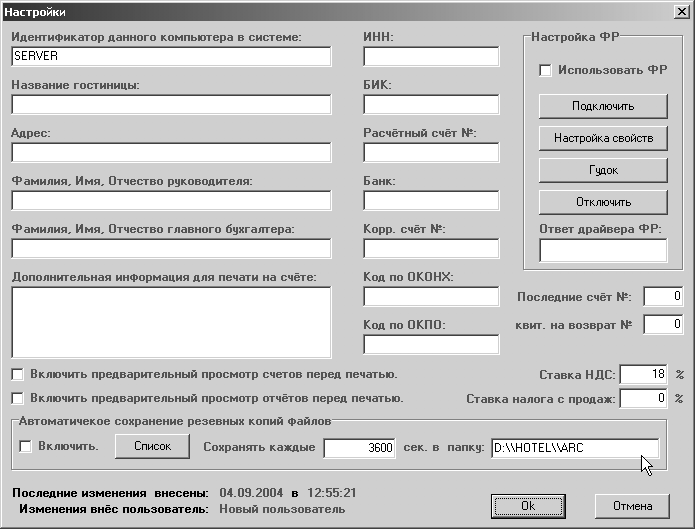Click the save interval field showing 3600
Image resolution: width=695 pixels, height=529 pixels.
click(359, 448)
